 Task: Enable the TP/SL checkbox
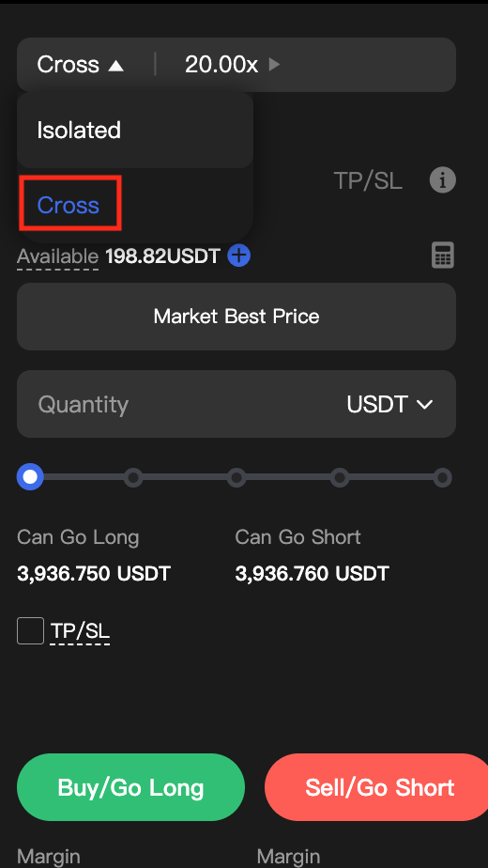[x=30, y=630]
